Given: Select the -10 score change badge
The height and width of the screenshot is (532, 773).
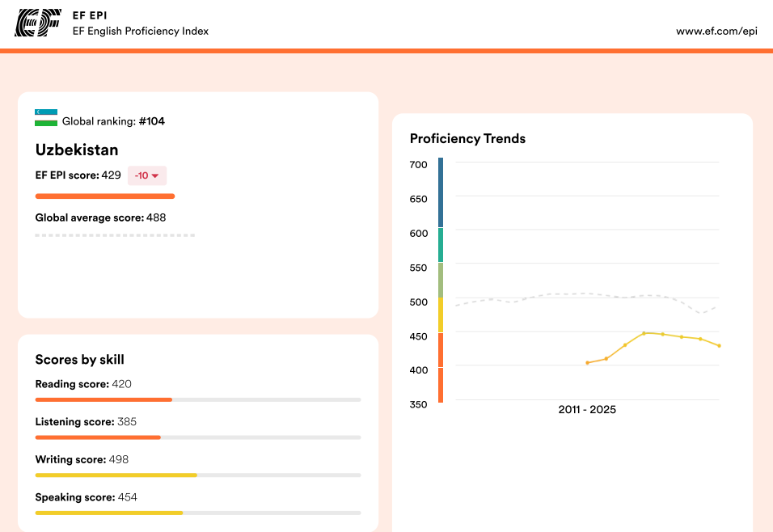Looking at the screenshot, I should [x=147, y=175].
